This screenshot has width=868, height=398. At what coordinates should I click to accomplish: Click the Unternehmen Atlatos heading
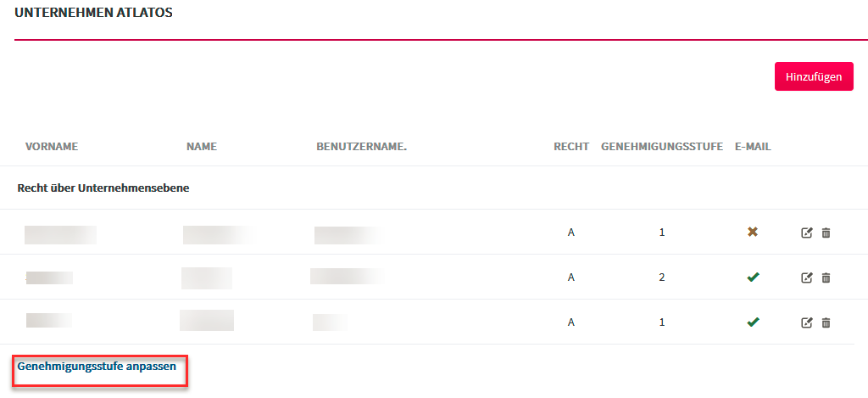(93, 13)
